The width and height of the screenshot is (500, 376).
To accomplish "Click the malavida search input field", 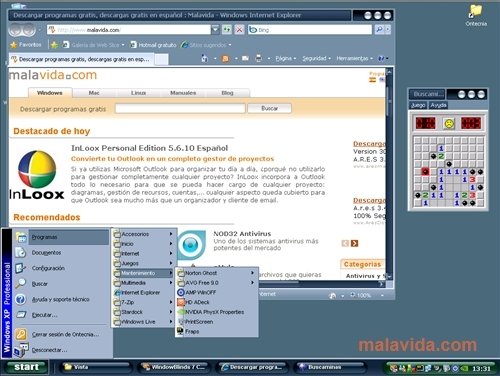I will coord(180,108).
